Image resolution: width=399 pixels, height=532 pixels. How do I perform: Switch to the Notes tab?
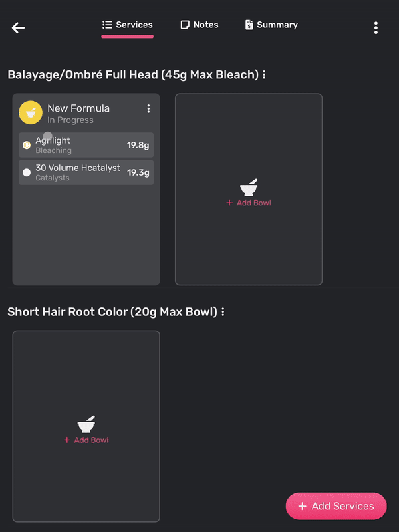pos(199,25)
